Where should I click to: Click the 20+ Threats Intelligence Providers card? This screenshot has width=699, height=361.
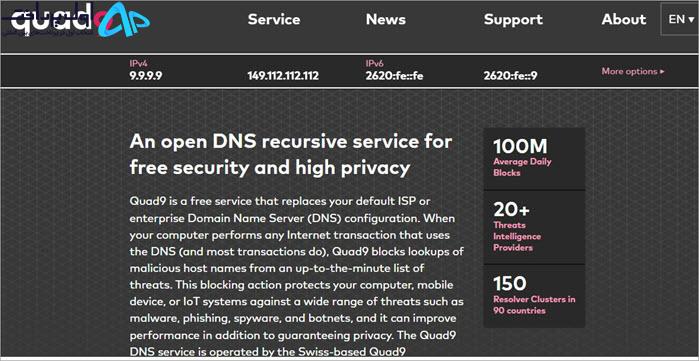click(x=534, y=227)
